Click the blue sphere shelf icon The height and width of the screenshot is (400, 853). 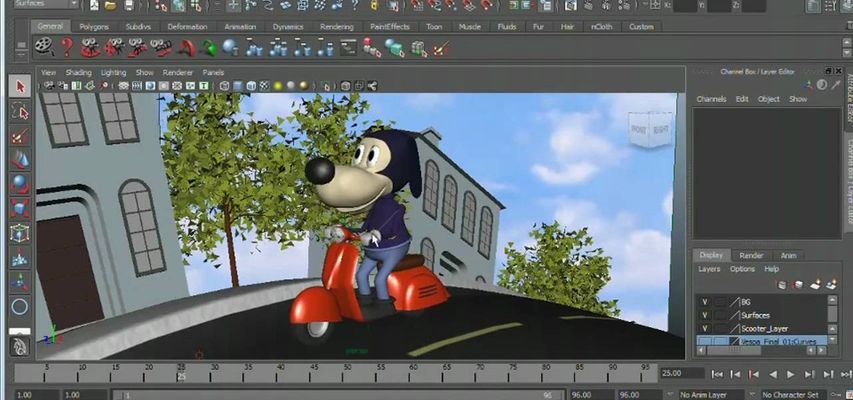[231, 46]
